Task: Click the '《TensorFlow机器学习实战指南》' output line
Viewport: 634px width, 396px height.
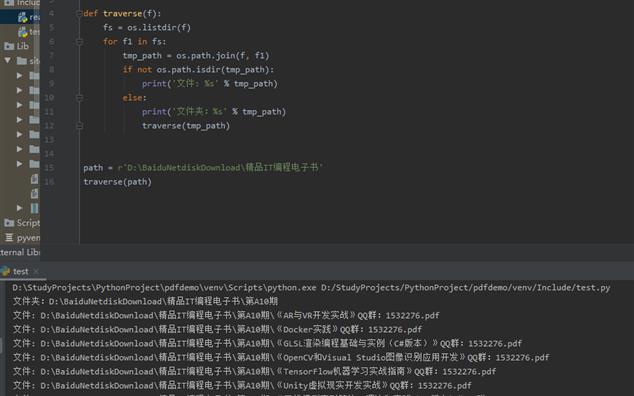Action: coord(254,371)
